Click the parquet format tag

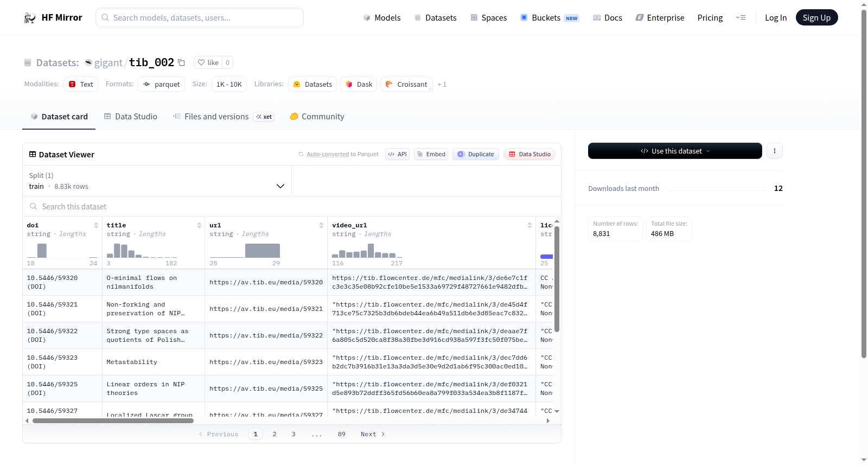pyautogui.click(x=161, y=84)
